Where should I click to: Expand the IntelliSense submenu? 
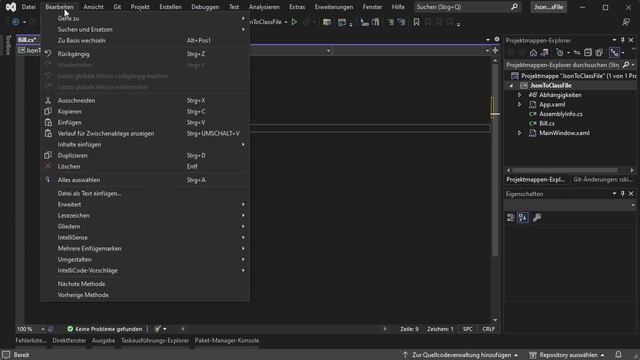tap(145, 238)
